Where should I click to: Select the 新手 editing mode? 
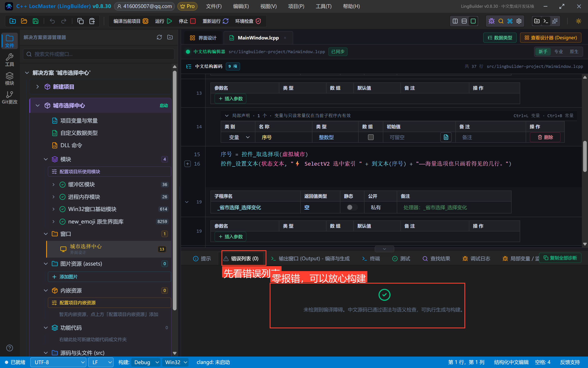543,52
